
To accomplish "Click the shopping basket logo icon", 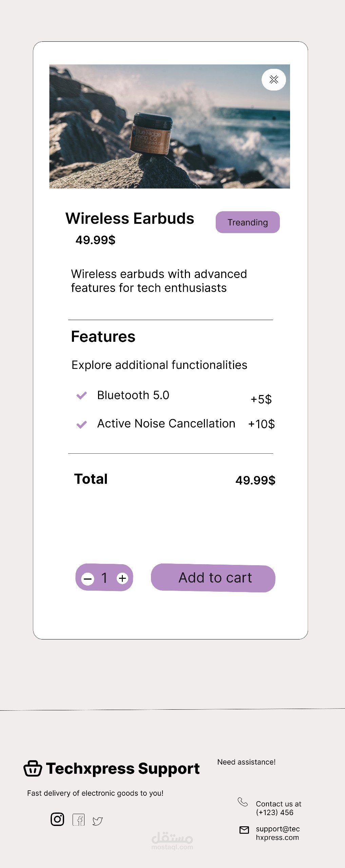I will (x=33, y=769).
